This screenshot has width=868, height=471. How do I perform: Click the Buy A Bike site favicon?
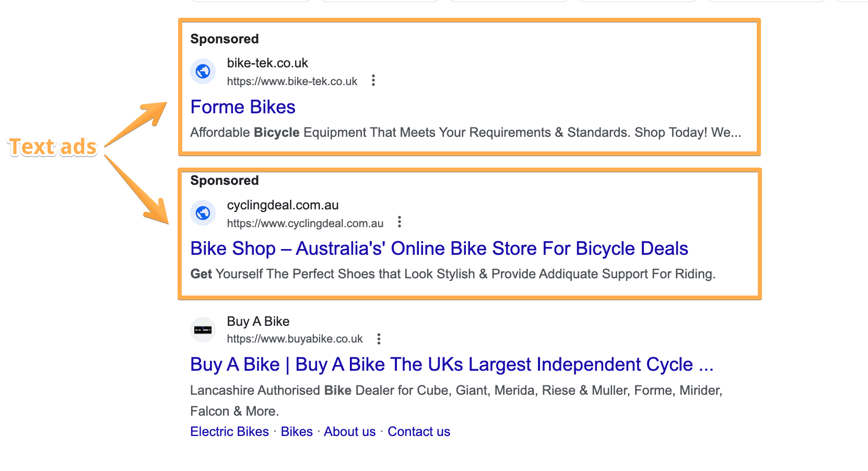tap(203, 329)
